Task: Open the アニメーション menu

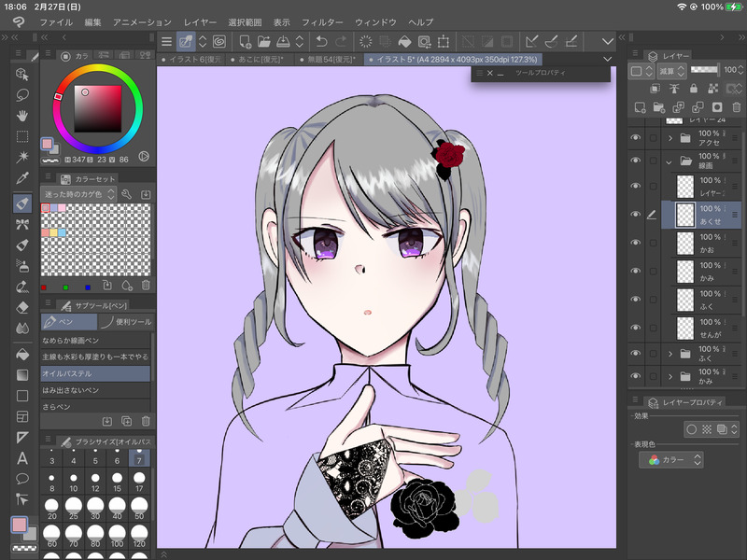Action: click(142, 22)
